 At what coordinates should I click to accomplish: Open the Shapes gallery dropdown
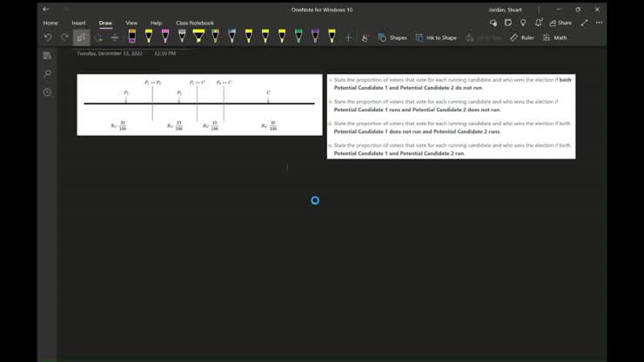392,37
